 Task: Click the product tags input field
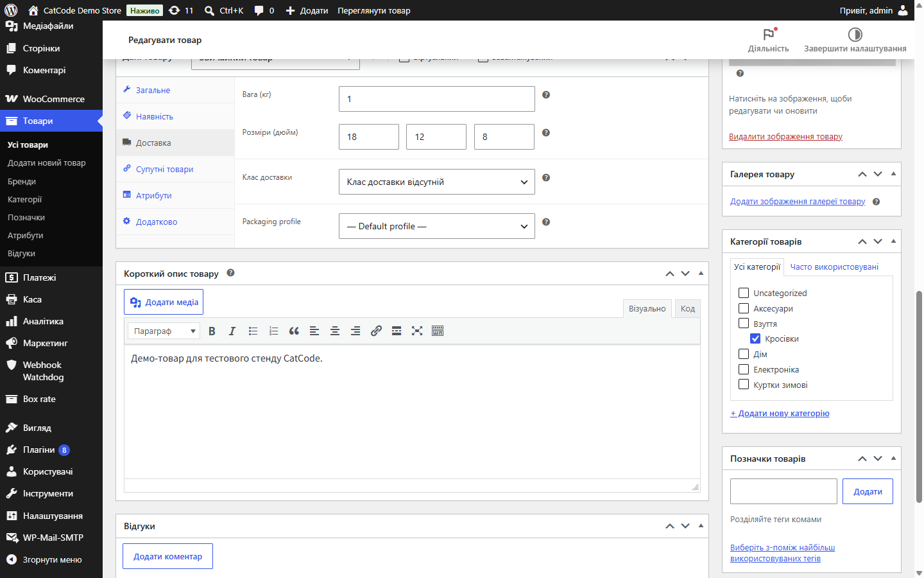pyautogui.click(x=783, y=491)
